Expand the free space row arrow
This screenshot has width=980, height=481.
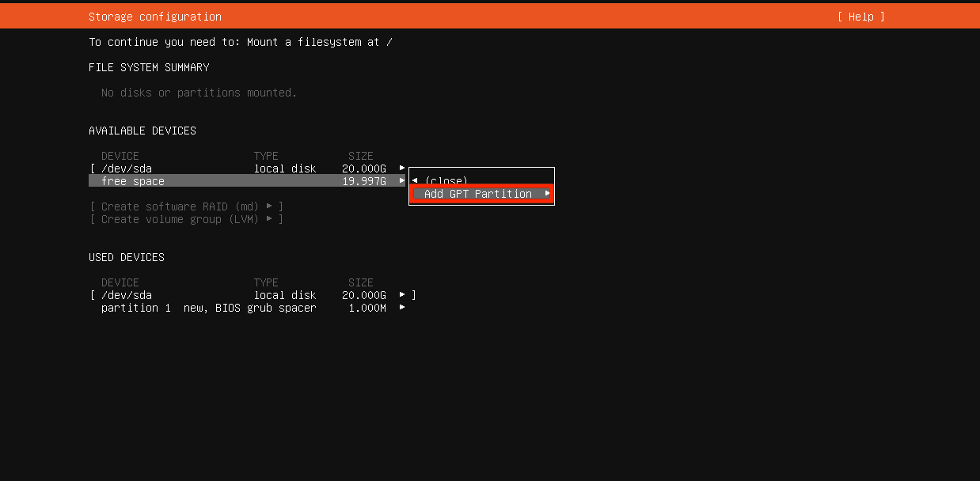point(402,181)
